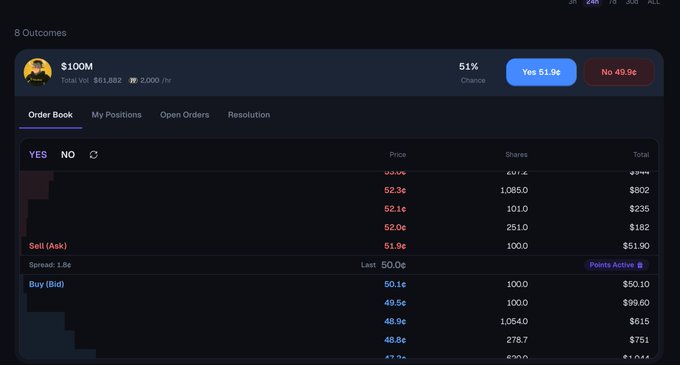This screenshot has height=365, width=680.
Task: Click the 1,054.0 shares value
Action: click(x=514, y=322)
